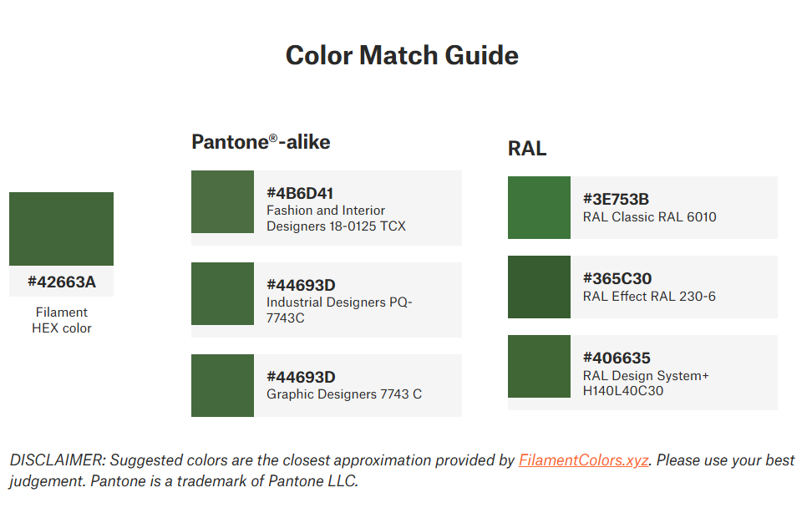Click the Graphic Designers 7743 C label
This screenshot has width=812, height=508.
(x=343, y=394)
